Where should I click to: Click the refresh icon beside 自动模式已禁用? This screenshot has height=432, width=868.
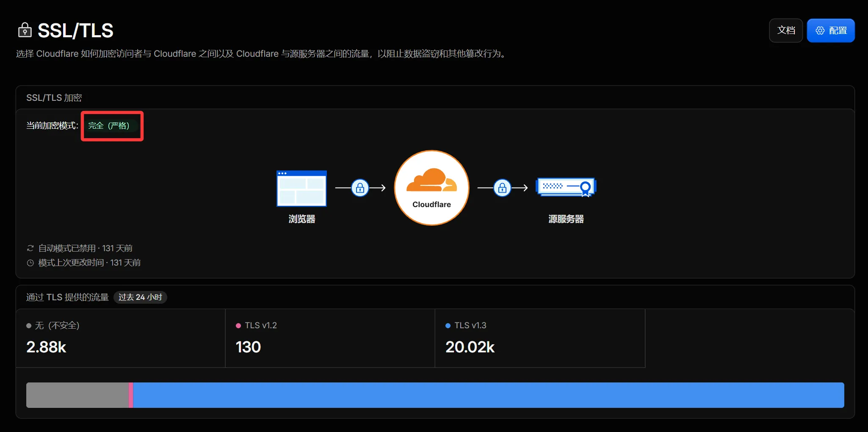[30, 248]
